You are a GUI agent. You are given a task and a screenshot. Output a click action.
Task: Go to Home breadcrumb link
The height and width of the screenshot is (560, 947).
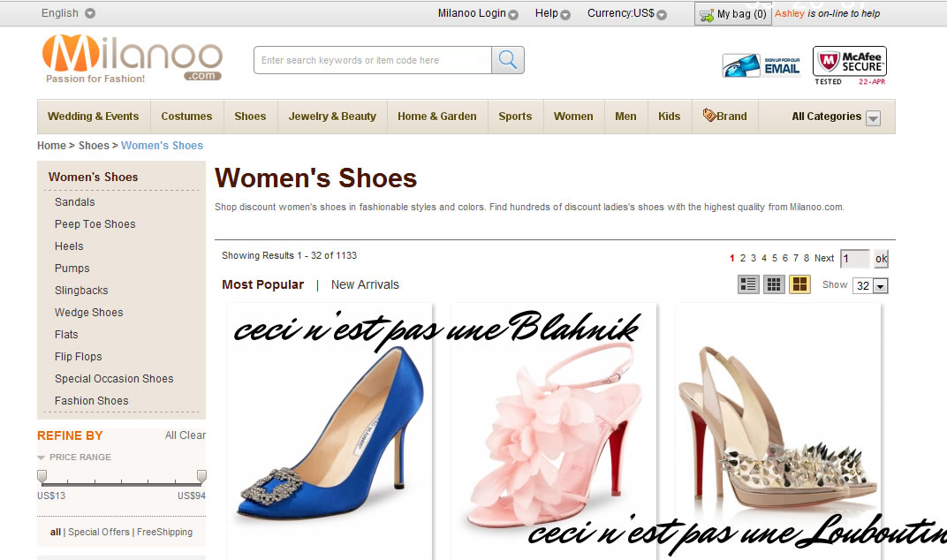coord(51,146)
